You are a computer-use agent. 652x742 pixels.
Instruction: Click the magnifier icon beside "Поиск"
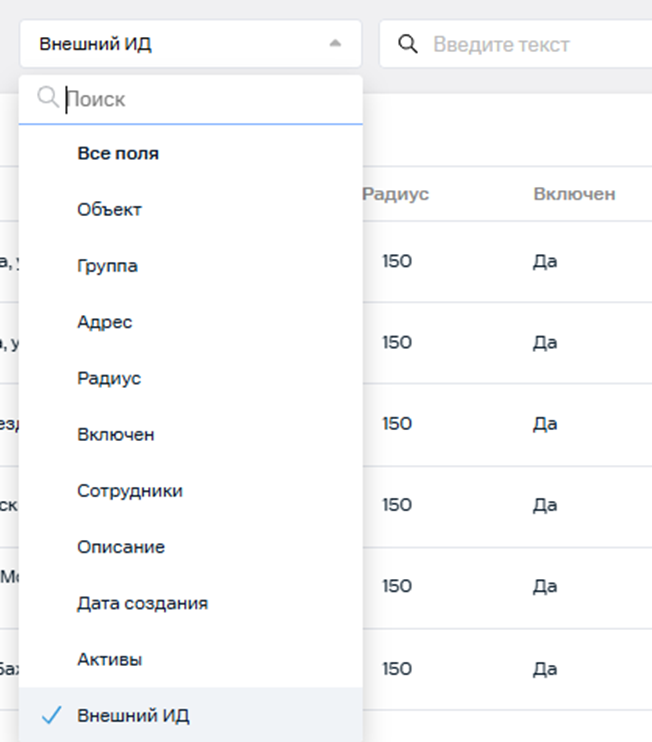[48, 98]
